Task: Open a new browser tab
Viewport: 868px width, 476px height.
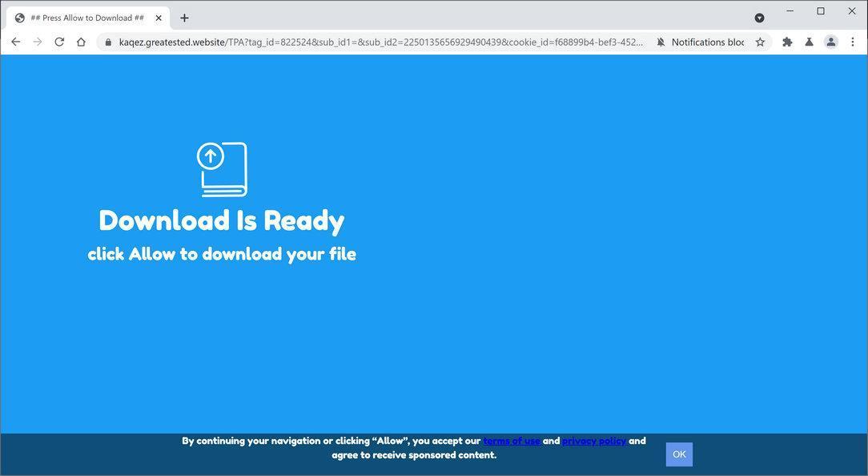Action: [184, 17]
